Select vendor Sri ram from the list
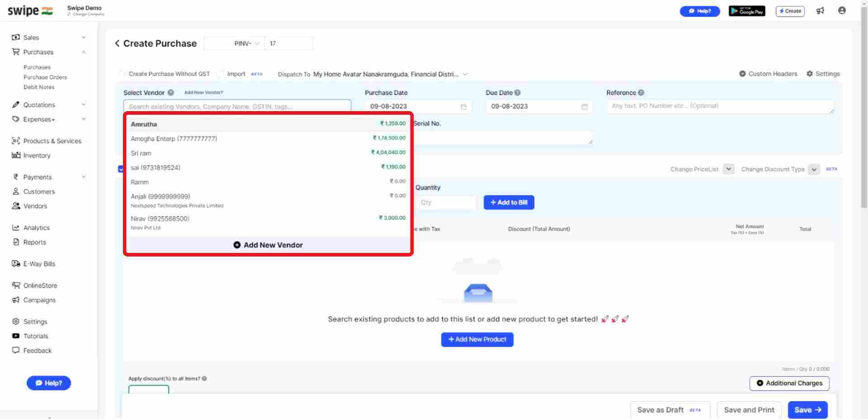The image size is (868, 420). pyautogui.click(x=268, y=153)
